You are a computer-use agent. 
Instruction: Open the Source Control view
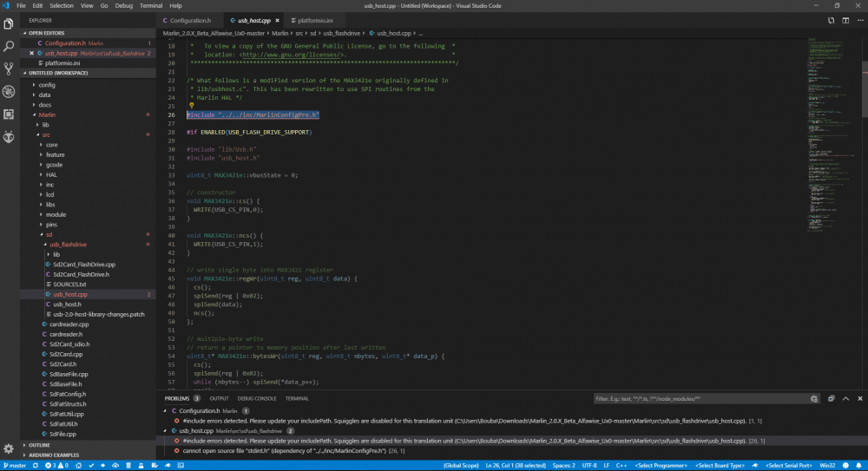coord(9,69)
